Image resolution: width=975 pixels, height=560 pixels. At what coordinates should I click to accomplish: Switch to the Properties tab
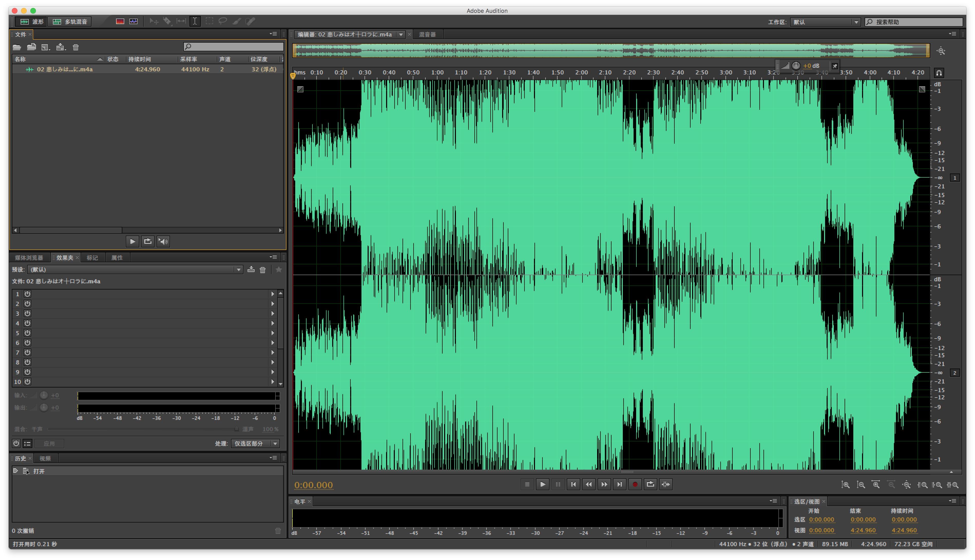coord(117,258)
